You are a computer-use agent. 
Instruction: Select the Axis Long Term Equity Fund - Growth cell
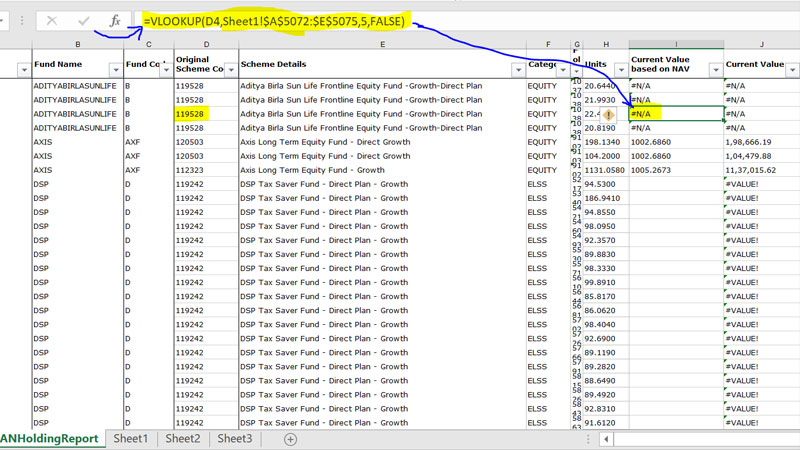click(382, 170)
